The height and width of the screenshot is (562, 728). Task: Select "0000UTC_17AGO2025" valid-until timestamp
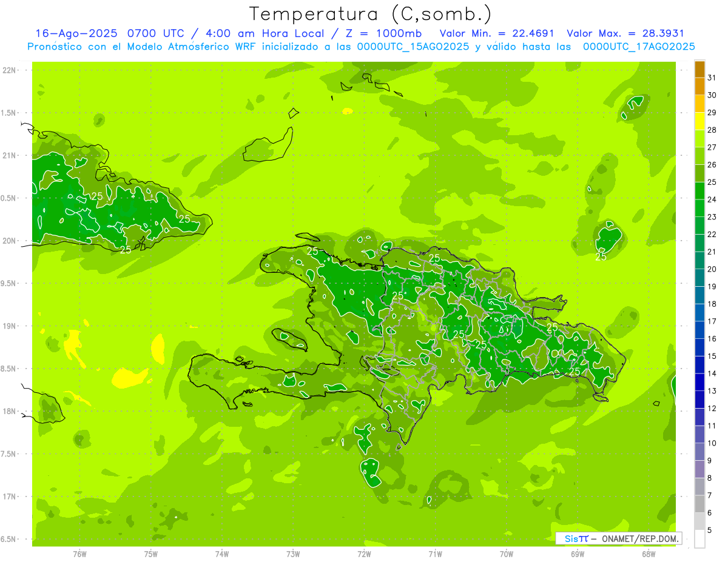point(639,47)
